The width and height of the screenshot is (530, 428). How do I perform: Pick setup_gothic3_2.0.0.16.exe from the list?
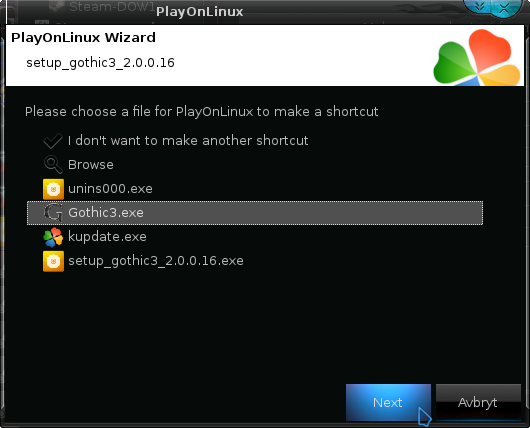[x=156, y=261]
